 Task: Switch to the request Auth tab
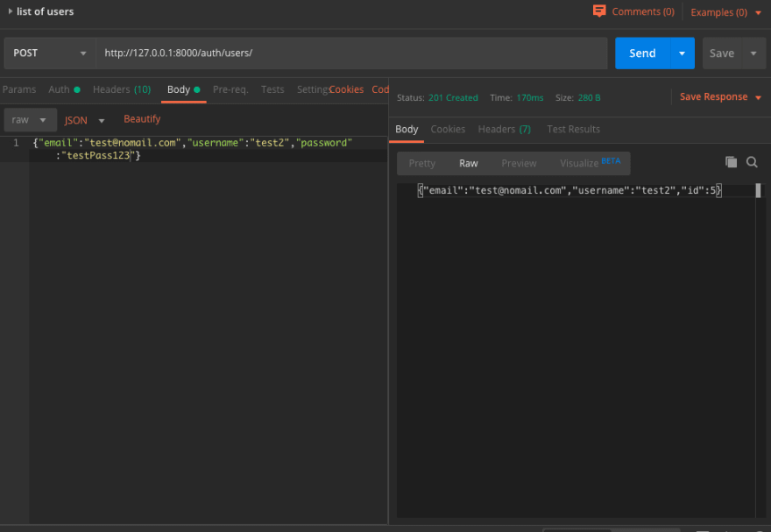64,89
